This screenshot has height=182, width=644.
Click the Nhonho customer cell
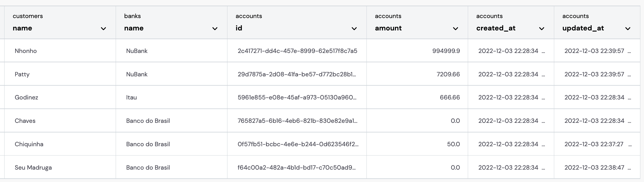tap(26, 51)
